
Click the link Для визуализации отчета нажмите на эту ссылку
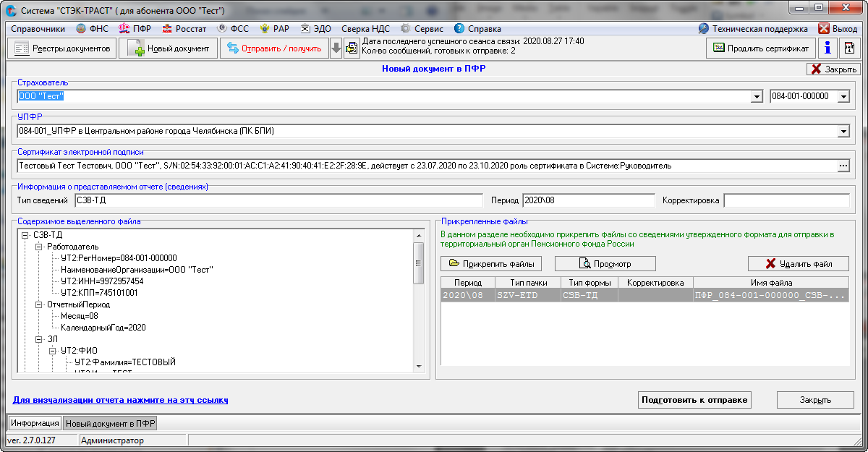pos(121,400)
